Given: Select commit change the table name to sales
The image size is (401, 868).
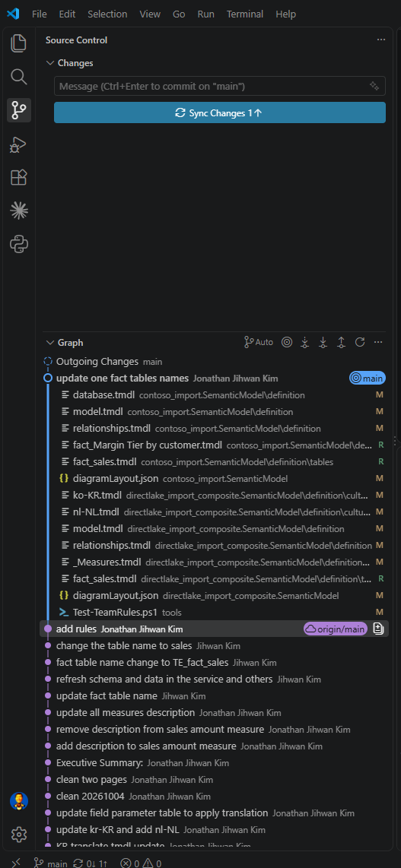Looking at the screenshot, I should click(215, 645).
